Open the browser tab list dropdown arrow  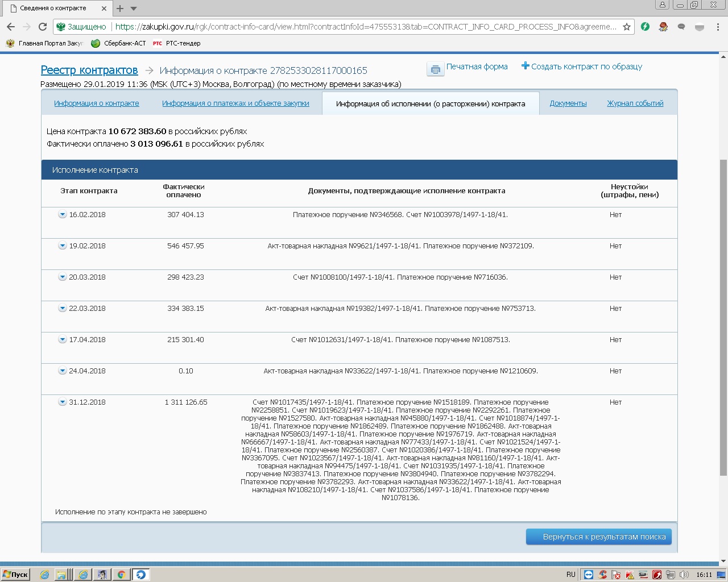click(134, 9)
